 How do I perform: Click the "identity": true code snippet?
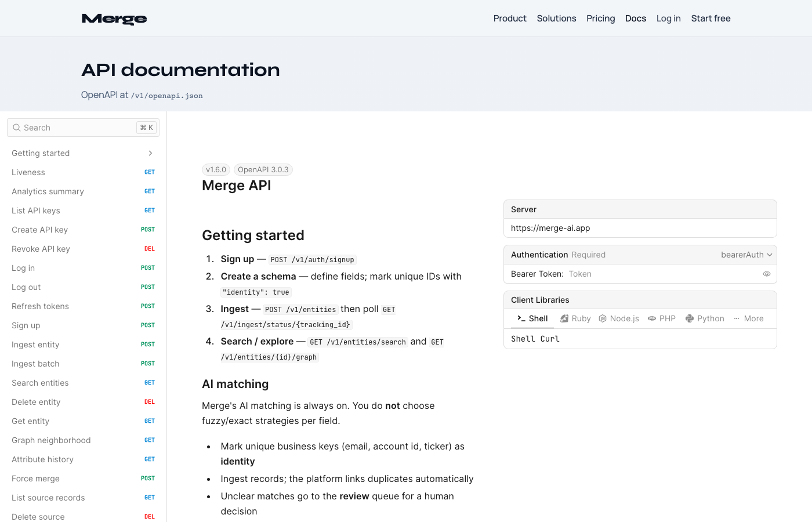click(256, 292)
